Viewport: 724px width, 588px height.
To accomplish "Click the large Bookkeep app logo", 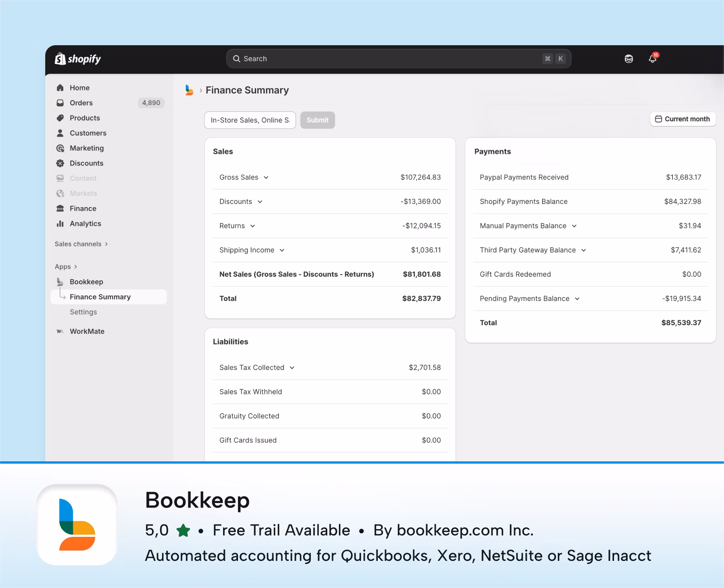I will coord(77,525).
